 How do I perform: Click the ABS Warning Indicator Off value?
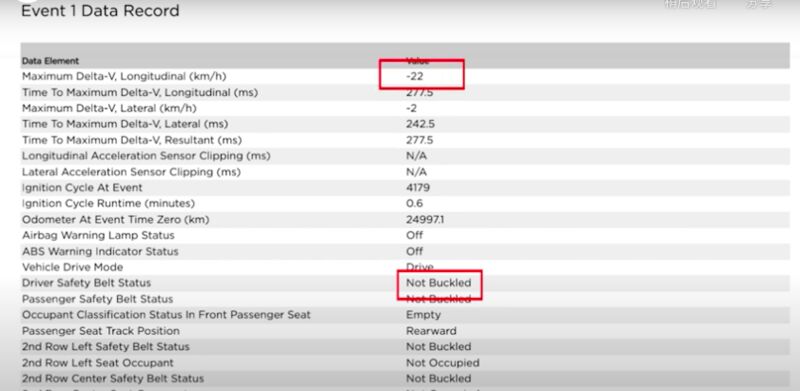tap(414, 252)
